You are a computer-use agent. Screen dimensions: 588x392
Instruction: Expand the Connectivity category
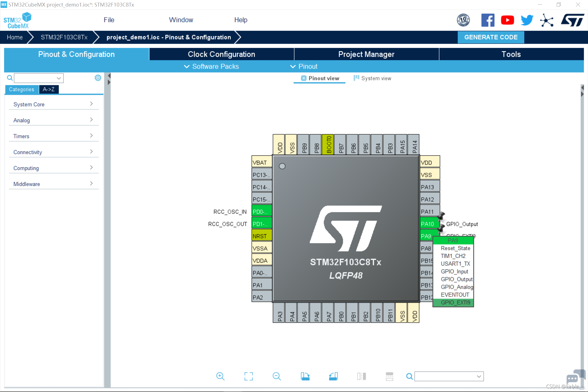[54, 152]
